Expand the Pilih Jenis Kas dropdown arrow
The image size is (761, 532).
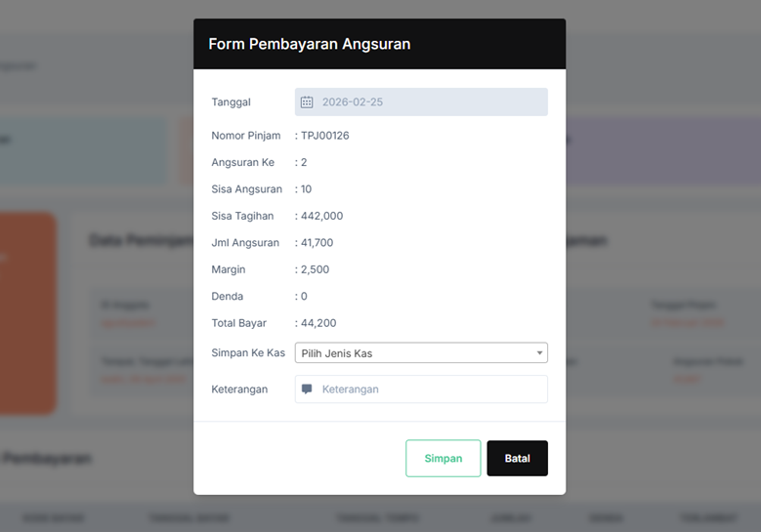pyautogui.click(x=539, y=352)
